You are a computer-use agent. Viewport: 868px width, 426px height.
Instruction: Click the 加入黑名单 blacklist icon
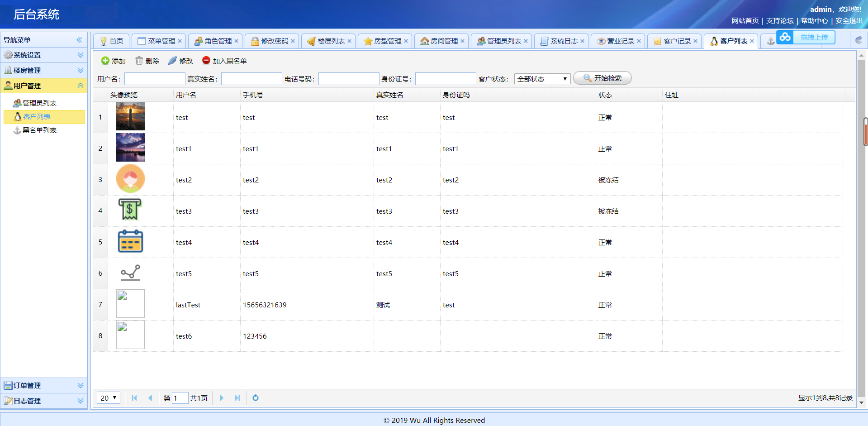[206, 60]
